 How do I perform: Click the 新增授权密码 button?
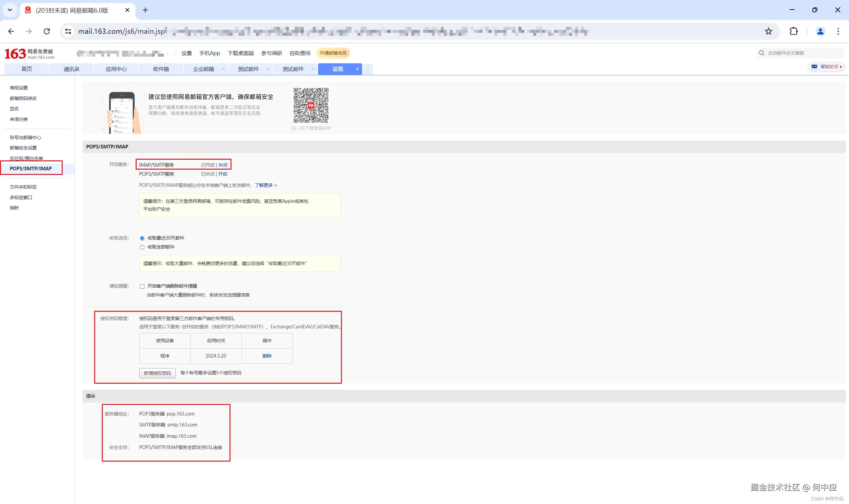157,373
